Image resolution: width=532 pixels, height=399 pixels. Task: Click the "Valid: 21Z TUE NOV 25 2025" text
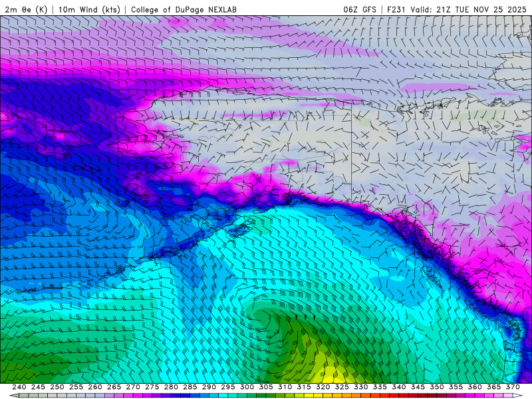pyautogui.click(x=468, y=9)
